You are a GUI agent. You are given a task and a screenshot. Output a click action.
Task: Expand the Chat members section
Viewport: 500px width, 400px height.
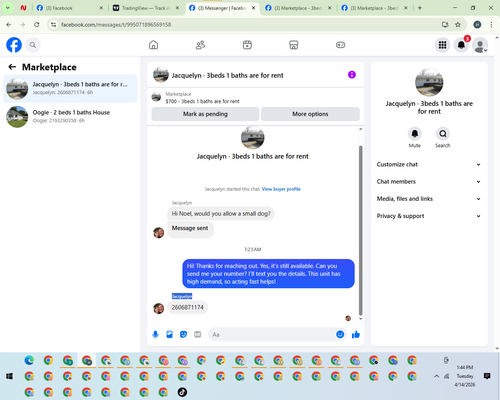point(429,182)
